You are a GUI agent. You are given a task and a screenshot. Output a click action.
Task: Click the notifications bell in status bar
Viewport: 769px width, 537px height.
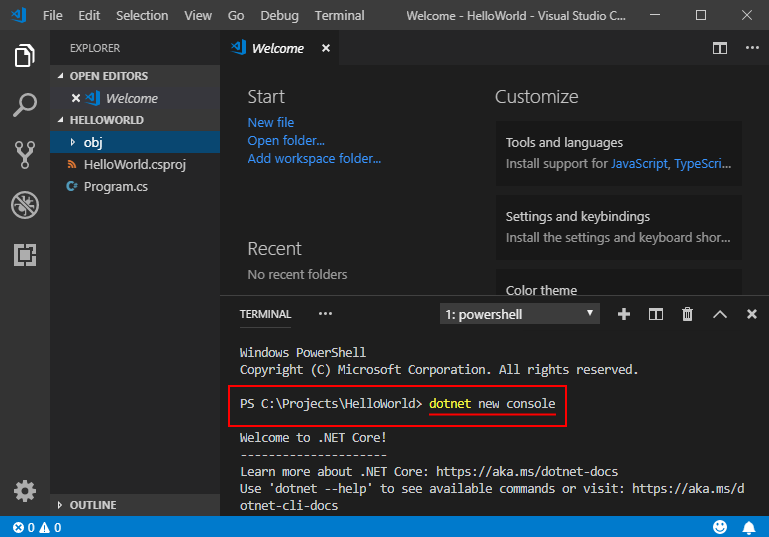tap(748, 527)
